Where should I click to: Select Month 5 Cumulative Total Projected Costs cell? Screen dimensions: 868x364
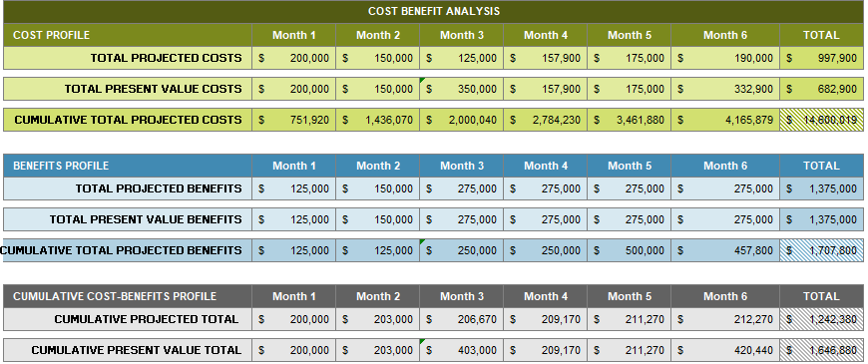(629, 120)
